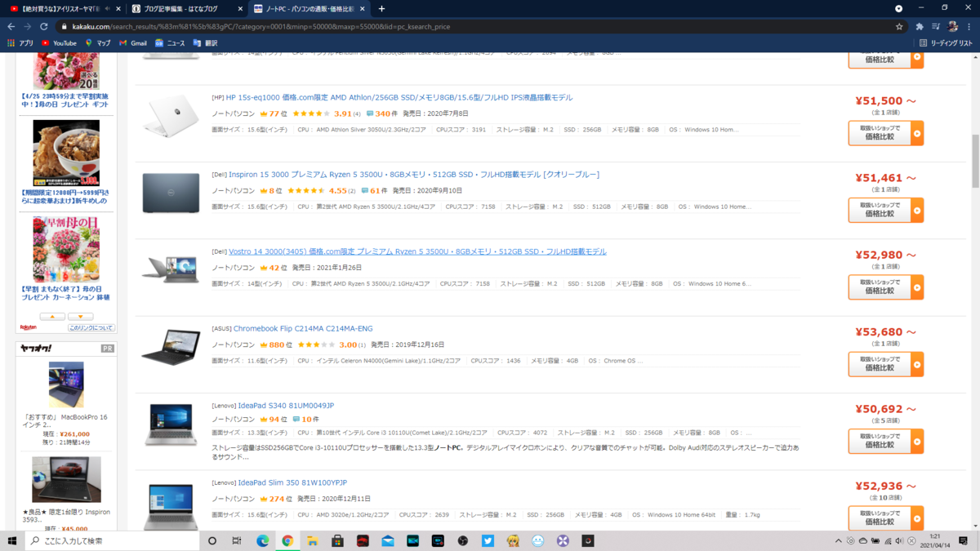Open the 早割 母の日 carnation ad
The image size is (980, 551).
pyautogui.click(x=66, y=249)
